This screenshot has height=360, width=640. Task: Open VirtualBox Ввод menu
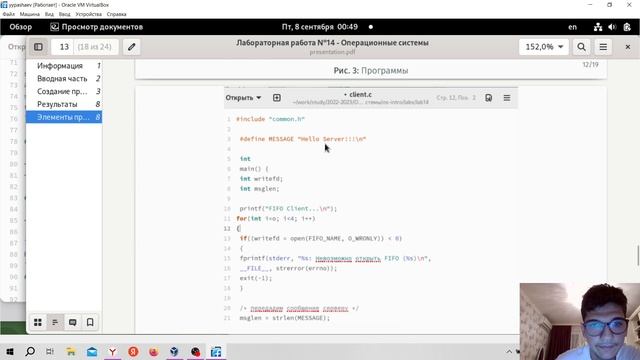[64, 14]
